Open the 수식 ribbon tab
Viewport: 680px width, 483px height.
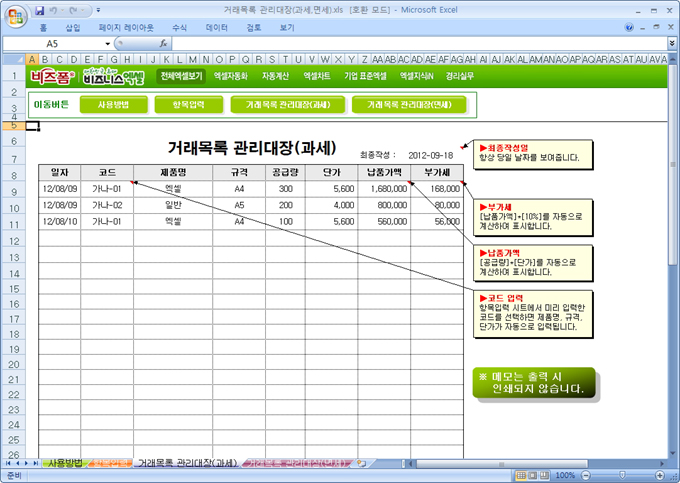[180, 28]
